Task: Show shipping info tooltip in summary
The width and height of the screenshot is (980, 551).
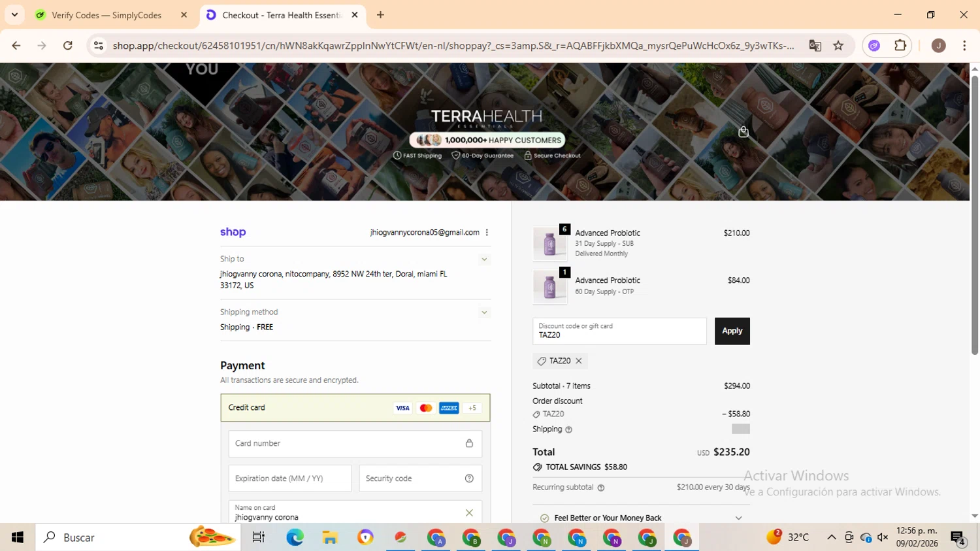Action: pyautogui.click(x=568, y=430)
